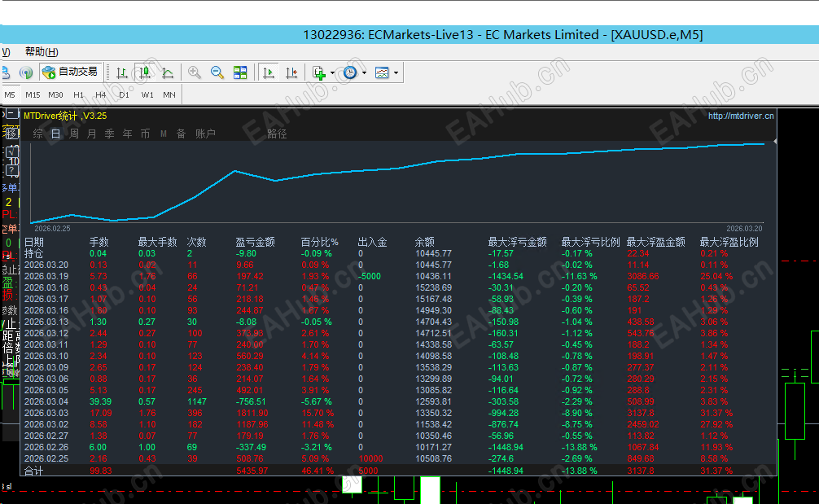The width and height of the screenshot is (819, 504).
Task: Open the indicators list dropdown arrow
Action: tap(332, 72)
